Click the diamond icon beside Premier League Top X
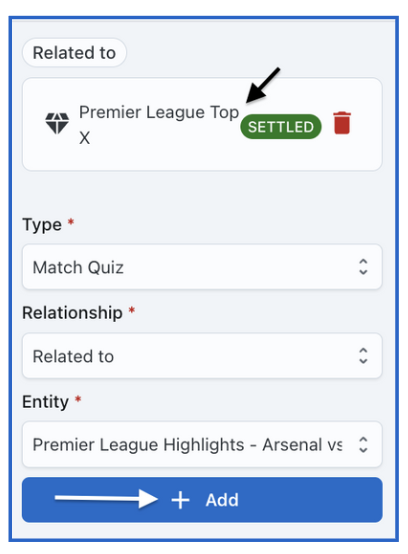This screenshot has width=408, height=554. pyautogui.click(x=57, y=123)
